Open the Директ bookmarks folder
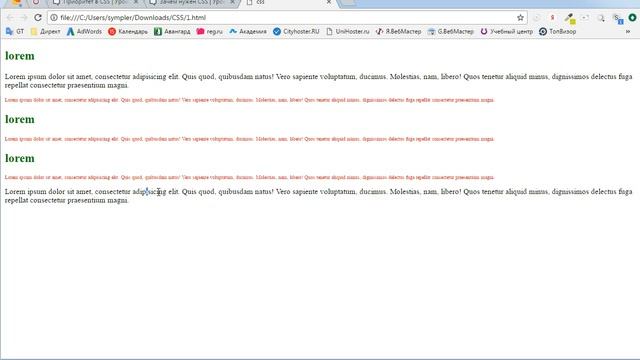Viewport: 640px width, 360px height. tap(45, 31)
